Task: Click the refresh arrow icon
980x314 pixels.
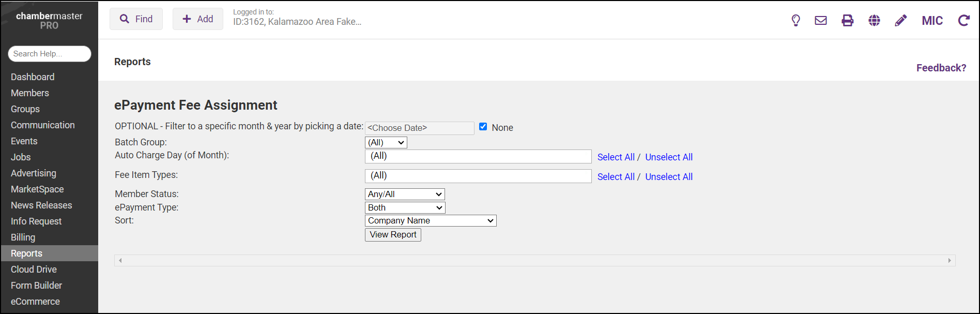Action: point(963,21)
